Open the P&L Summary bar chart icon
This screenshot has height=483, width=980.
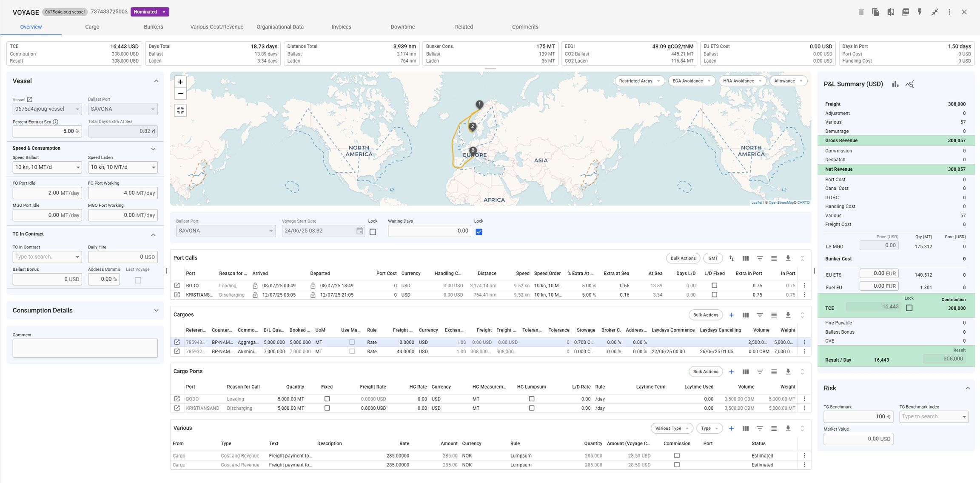[895, 84]
